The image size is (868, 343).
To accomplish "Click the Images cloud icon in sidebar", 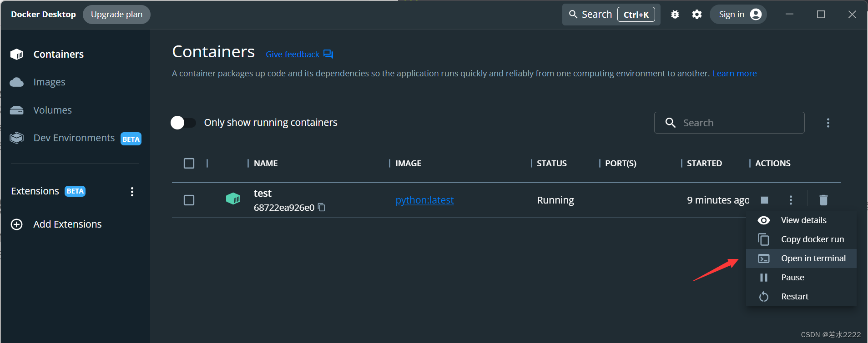I will pyautogui.click(x=17, y=82).
